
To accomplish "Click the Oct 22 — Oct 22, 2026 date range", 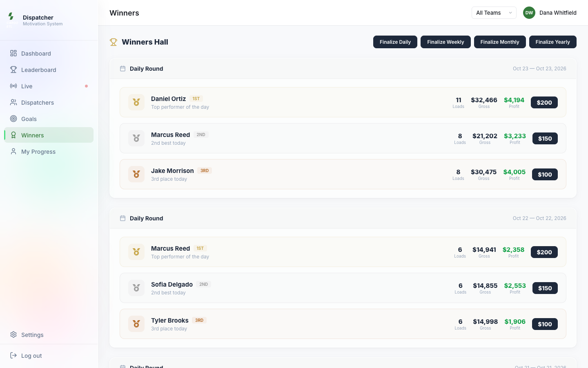I will [x=539, y=218].
